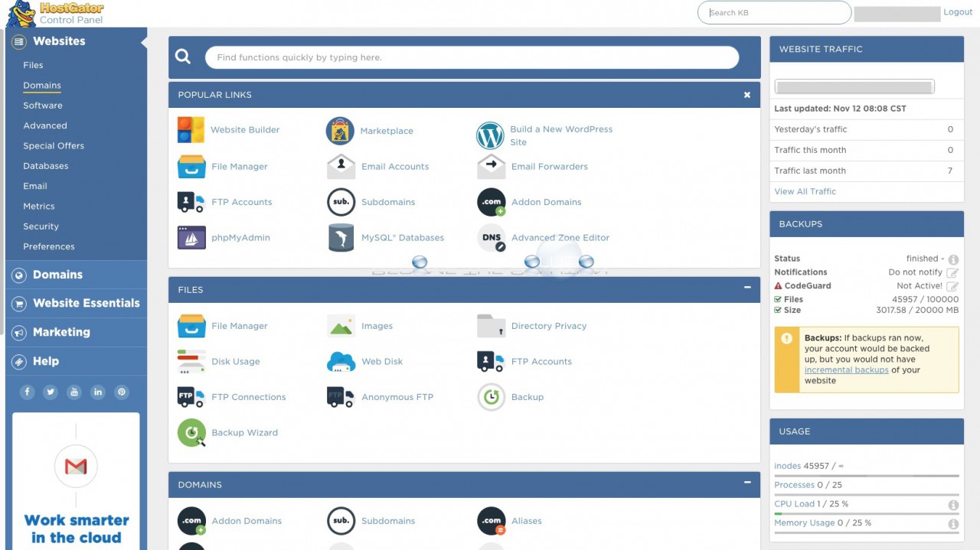Click the Subdomains icon in Popular Links
Viewport: 980px width, 550px height.
(x=341, y=202)
